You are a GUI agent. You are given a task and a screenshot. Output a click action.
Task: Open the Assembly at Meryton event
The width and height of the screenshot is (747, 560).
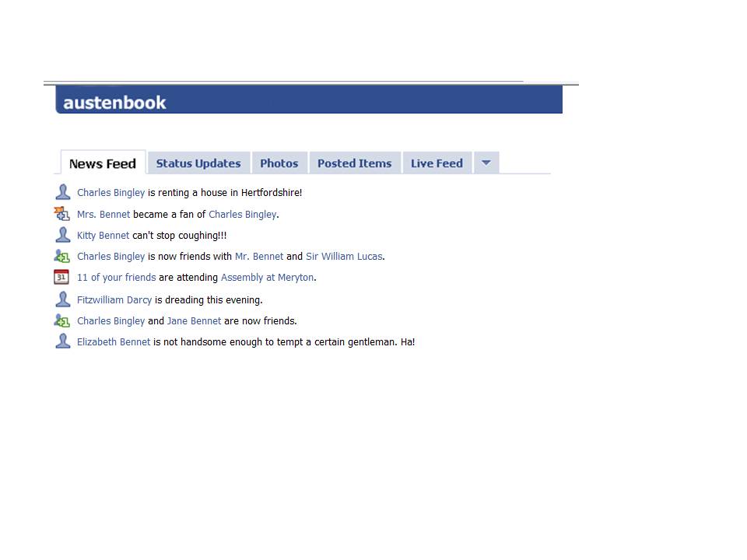point(267,277)
